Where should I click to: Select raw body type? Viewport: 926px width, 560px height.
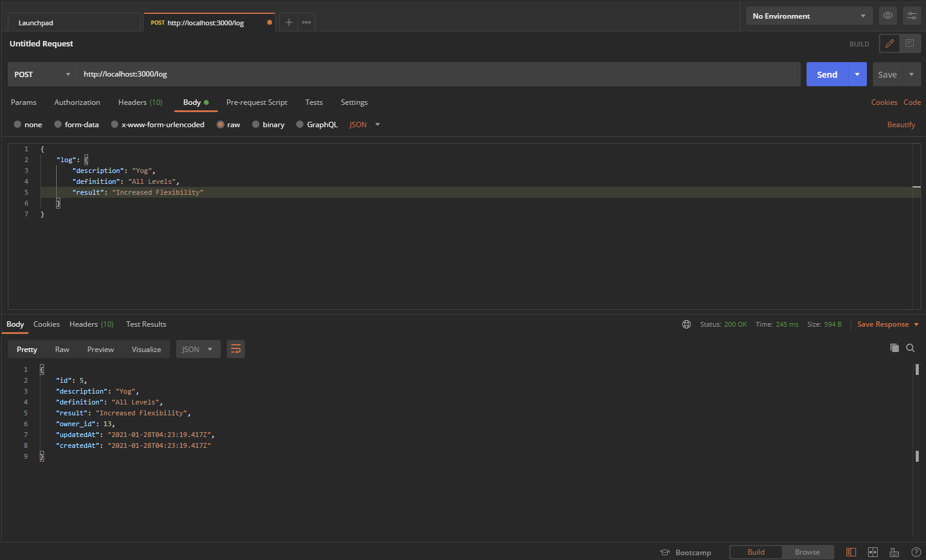(229, 125)
